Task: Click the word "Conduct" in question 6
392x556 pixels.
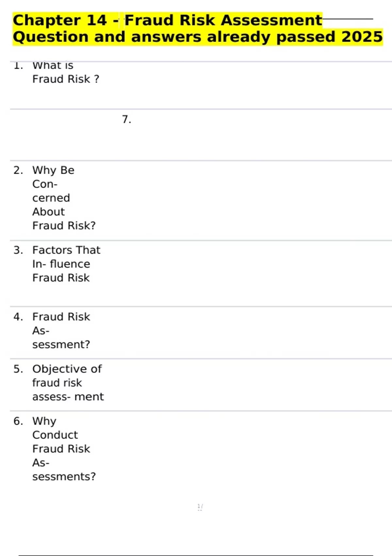Action: point(55,435)
